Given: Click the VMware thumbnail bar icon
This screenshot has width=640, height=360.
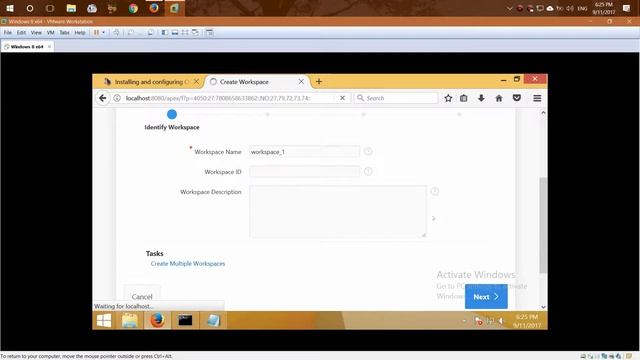Looking at the screenshot, I should coord(175,32).
